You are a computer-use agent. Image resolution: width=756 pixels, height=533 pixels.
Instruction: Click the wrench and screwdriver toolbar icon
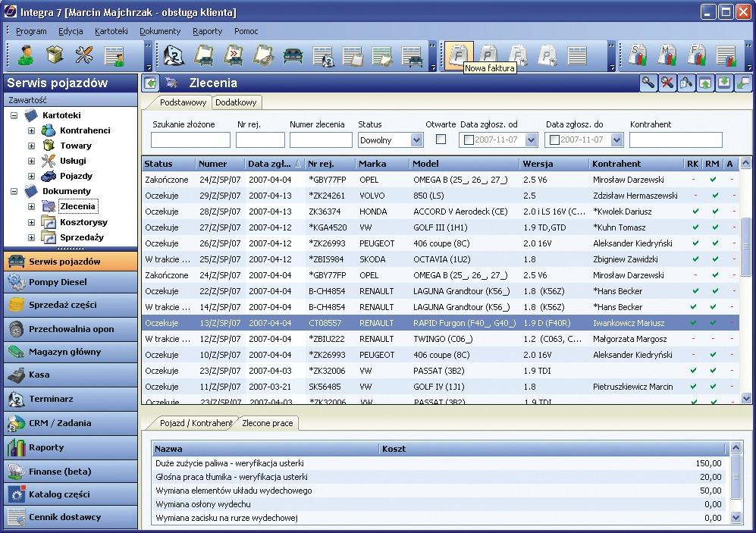point(84,55)
